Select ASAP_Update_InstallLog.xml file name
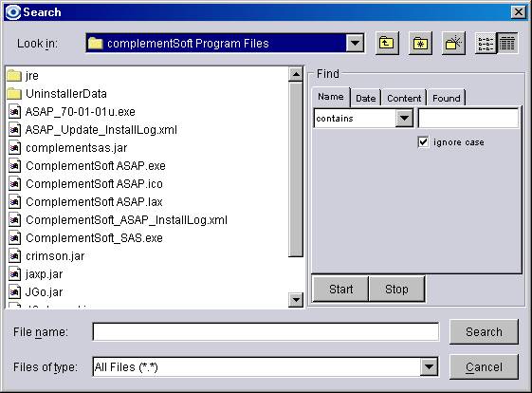 coord(101,129)
